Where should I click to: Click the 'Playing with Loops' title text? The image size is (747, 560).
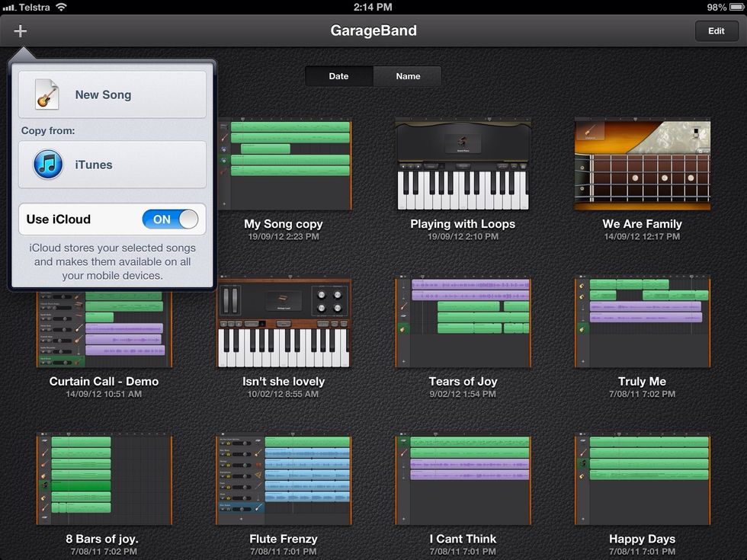(x=463, y=224)
